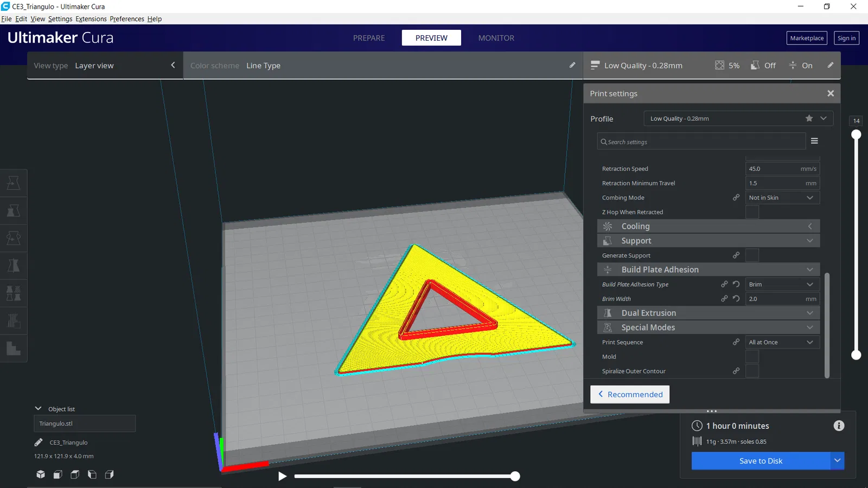This screenshot has height=488, width=868.
Task: Open the Marketplace
Action: [x=807, y=38]
